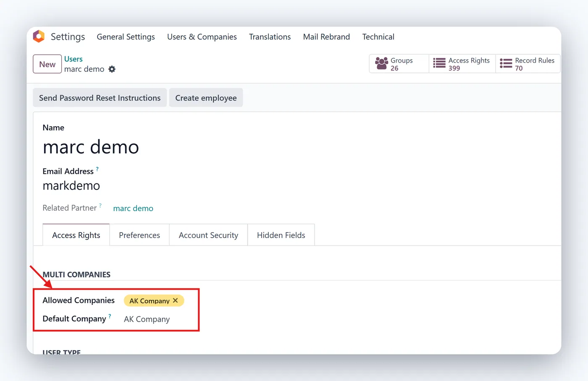Click the MULTI COMPANIES section heading

76,275
